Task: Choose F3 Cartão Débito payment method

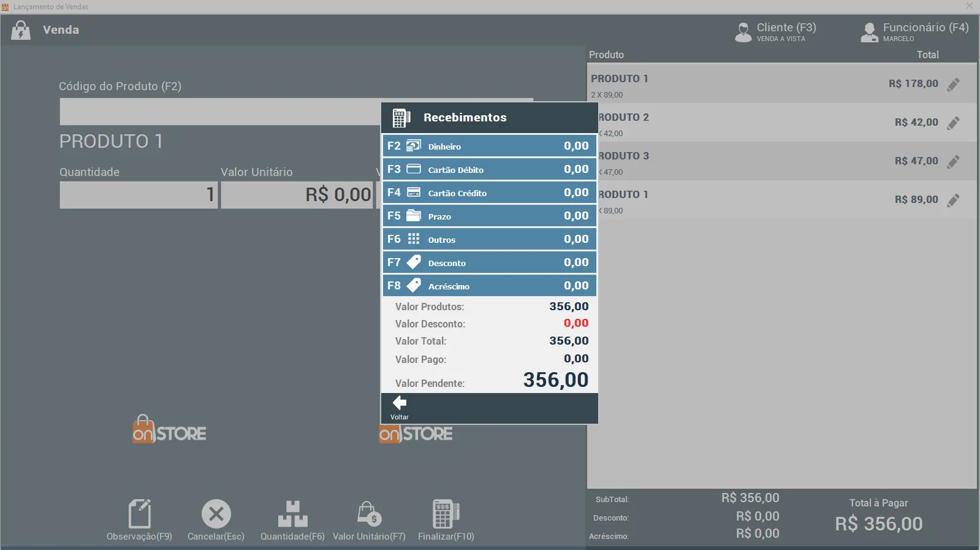Action: tap(490, 169)
